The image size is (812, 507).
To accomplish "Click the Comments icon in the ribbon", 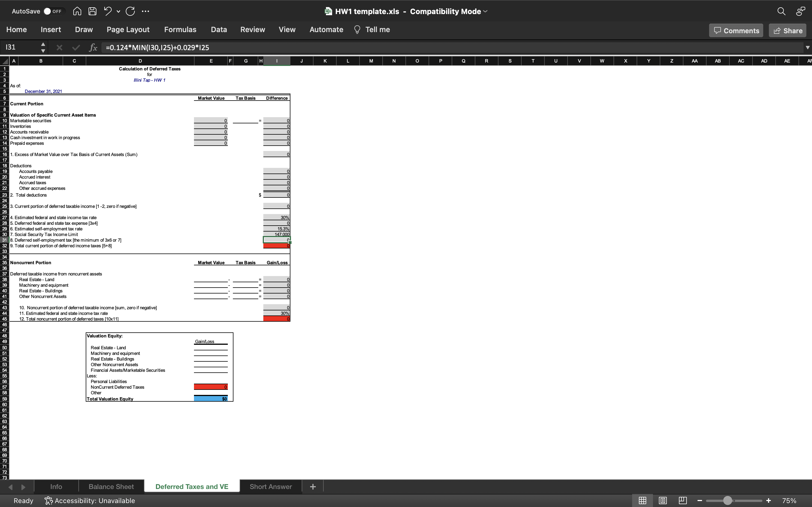I will [x=736, y=30].
